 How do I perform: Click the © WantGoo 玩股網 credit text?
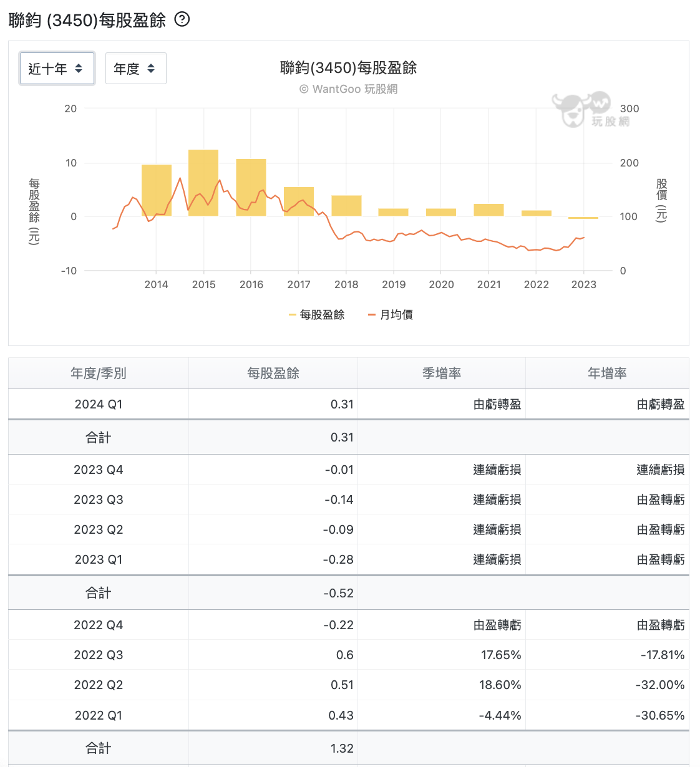[348, 89]
